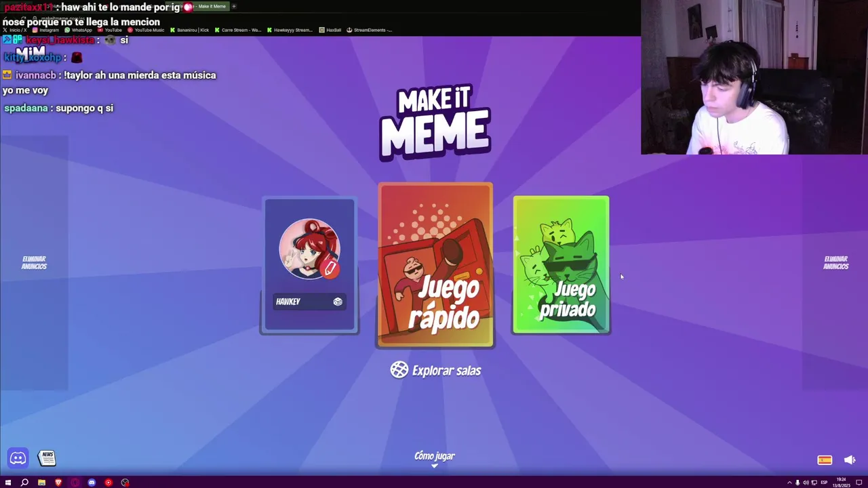Open the HaxBall bookmark
Viewport: 868px width, 488px height.
(x=330, y=30)
